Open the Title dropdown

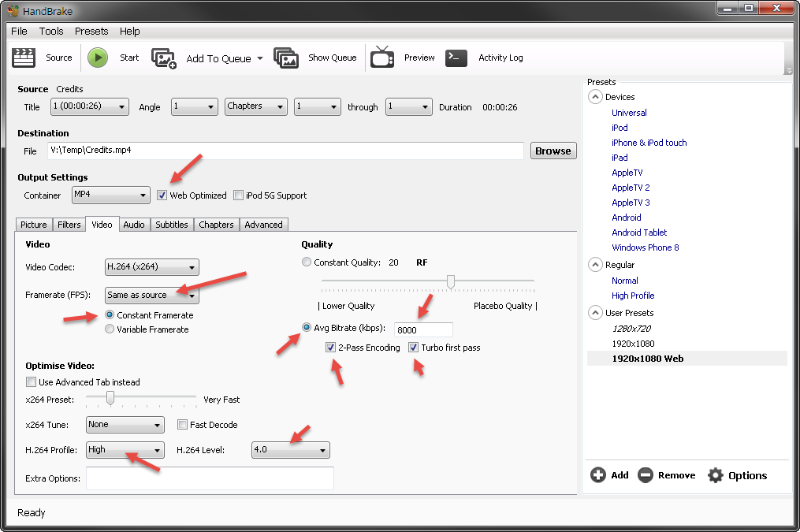[x=90, y=106]
